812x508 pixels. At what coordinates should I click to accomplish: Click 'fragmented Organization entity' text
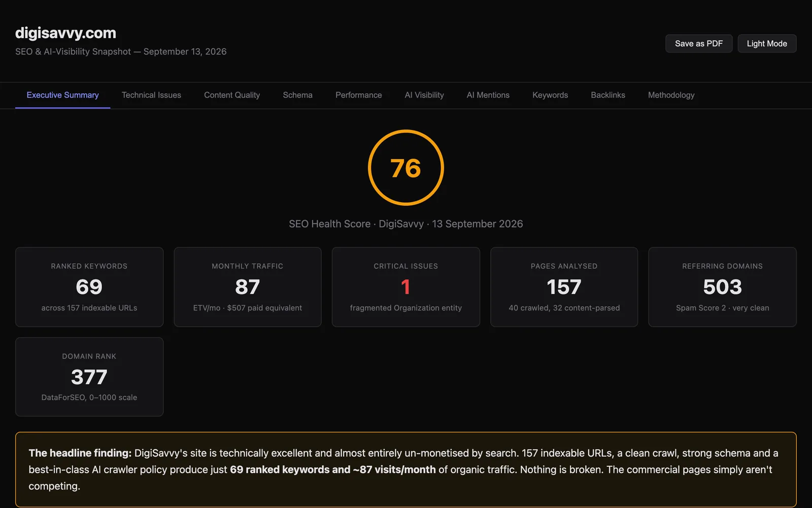tap(406, 308)
